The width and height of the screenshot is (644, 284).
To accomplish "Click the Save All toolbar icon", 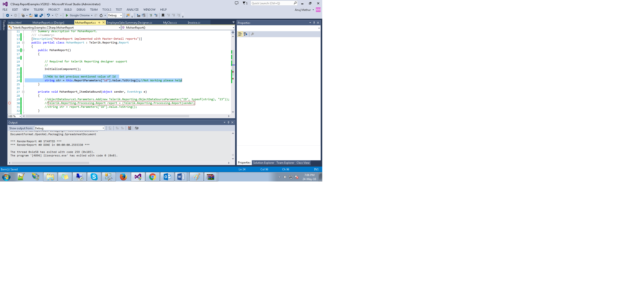I will [x=41, y=15].
